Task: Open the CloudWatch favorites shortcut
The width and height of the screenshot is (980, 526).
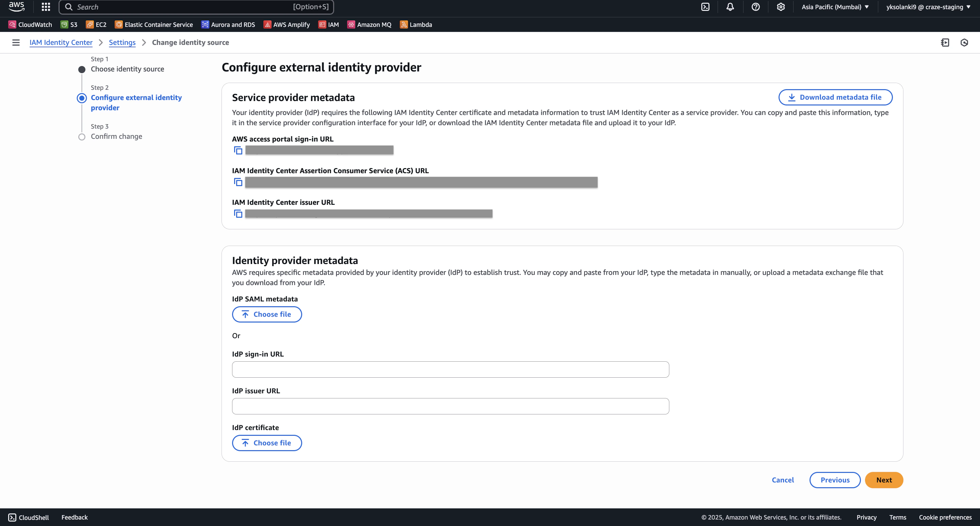Action: (x=30, y=25)
